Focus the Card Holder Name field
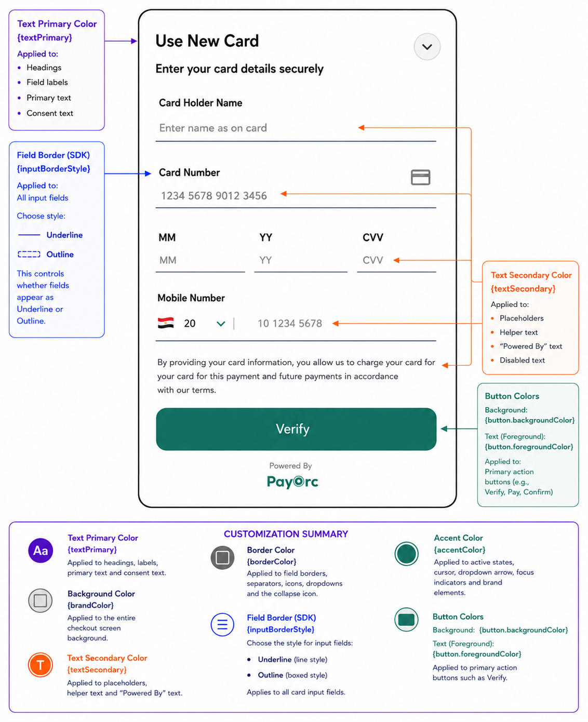588x722 pixels. [x=296, y=128]
